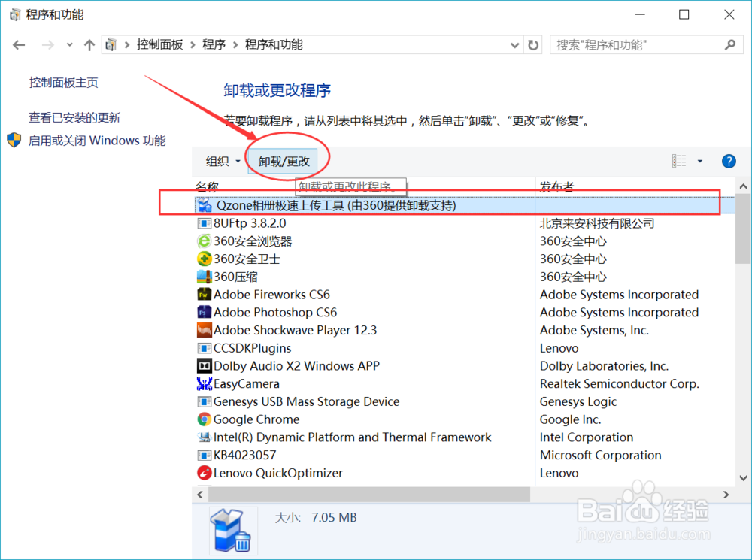Select Adobe Photoshop CS6 entry
The width and height of the screenshot is (752, 560).
(275, 312)
